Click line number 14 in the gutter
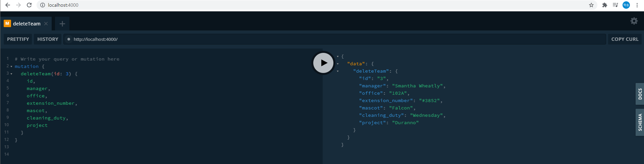Viewport: 644px width, 164px height. 7,154
